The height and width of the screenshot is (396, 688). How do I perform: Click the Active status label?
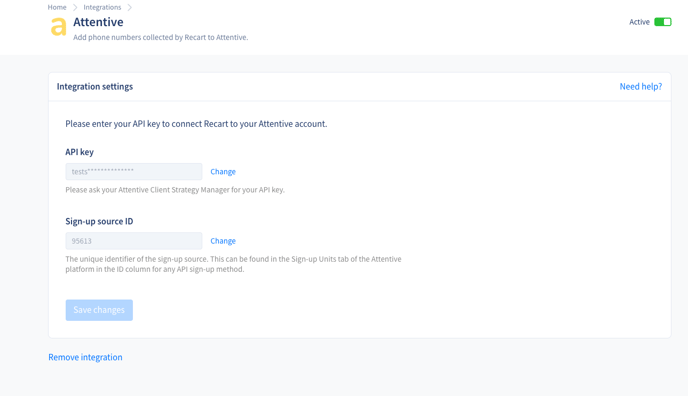pyautogui.click(x=639, y=22)
